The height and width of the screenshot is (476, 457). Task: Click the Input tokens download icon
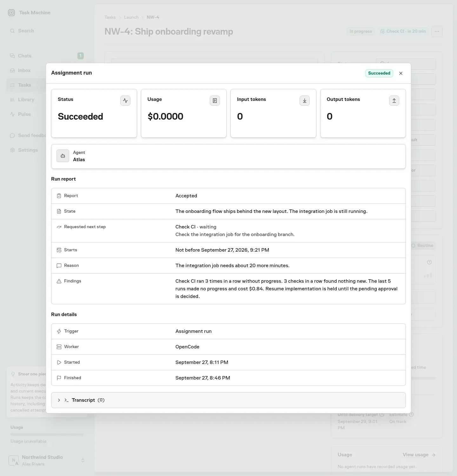point(305,101)
